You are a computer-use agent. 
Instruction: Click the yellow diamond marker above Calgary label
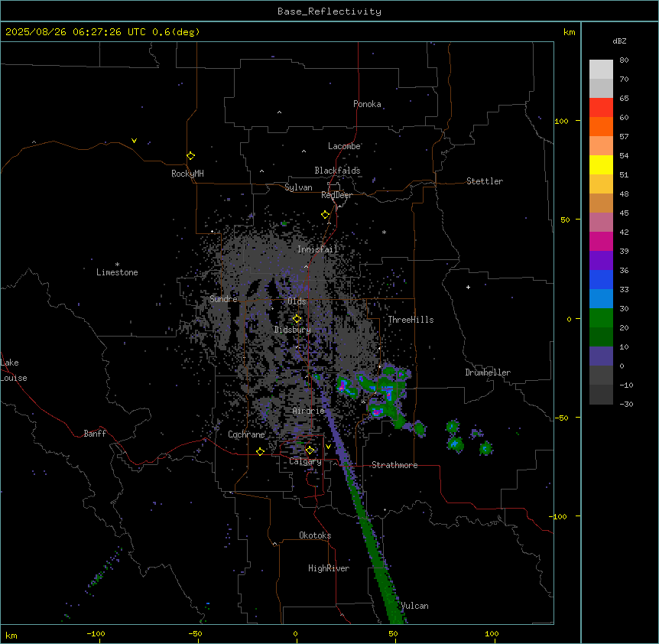pos(310,450)
